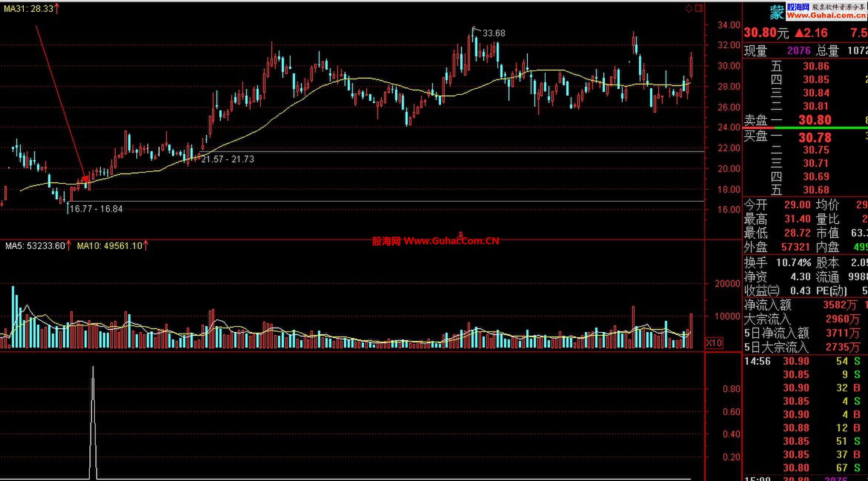868x481 pixels.
Task: Click the 34.00 price axis label
Action: tap(729, 25)
